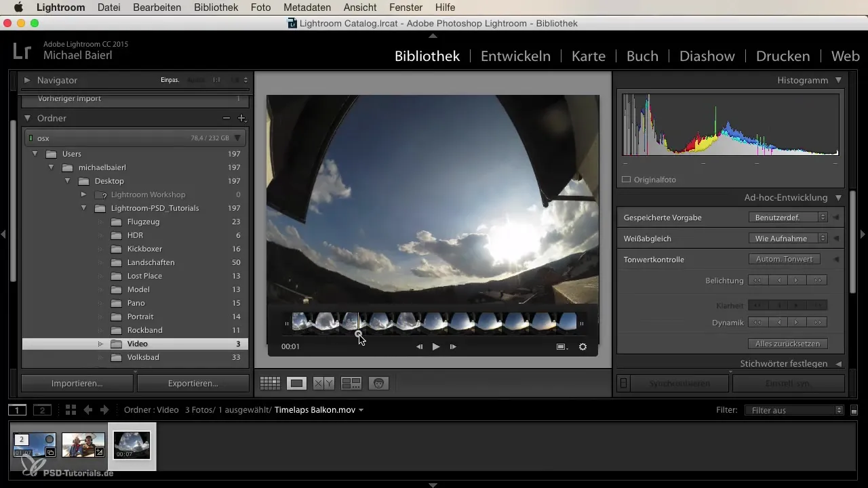Open Metadaten menu in menu bar
Screen dimensions: 868x488
click(308, 7)
